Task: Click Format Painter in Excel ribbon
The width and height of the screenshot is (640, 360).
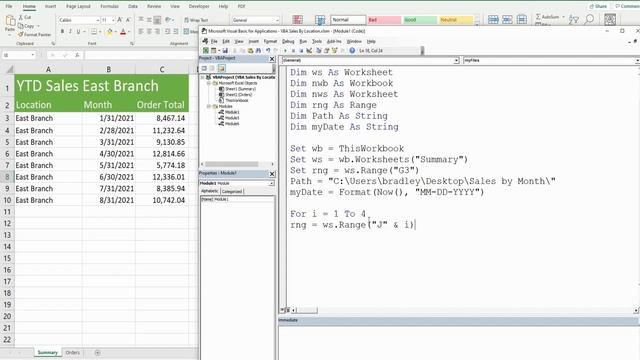Action: tap(35, 35)
